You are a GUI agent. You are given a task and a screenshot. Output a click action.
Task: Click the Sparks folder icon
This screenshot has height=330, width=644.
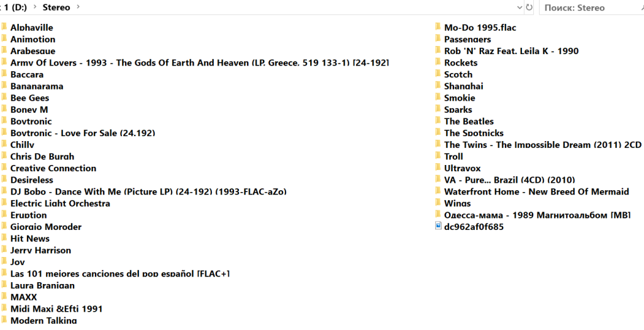438,109
